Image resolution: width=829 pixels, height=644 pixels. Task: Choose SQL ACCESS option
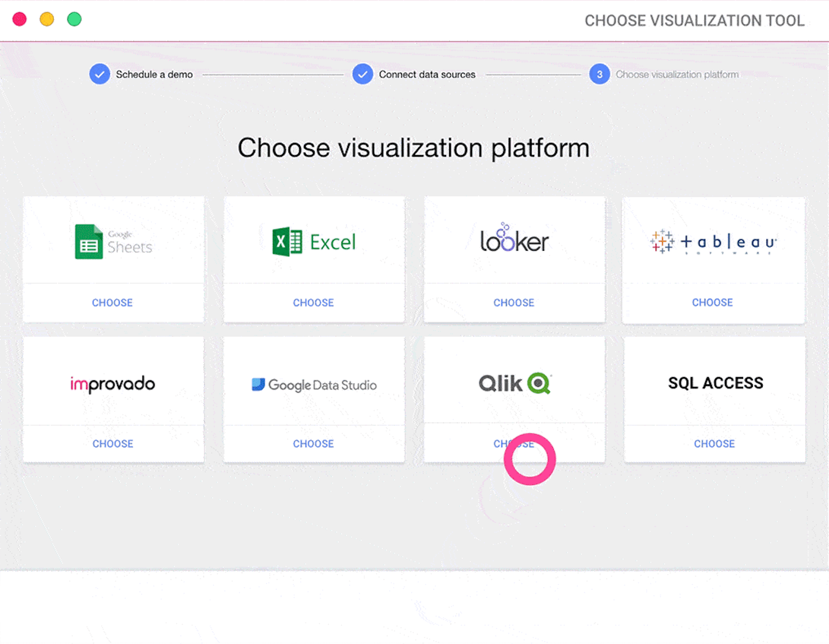tap(714, 443)
